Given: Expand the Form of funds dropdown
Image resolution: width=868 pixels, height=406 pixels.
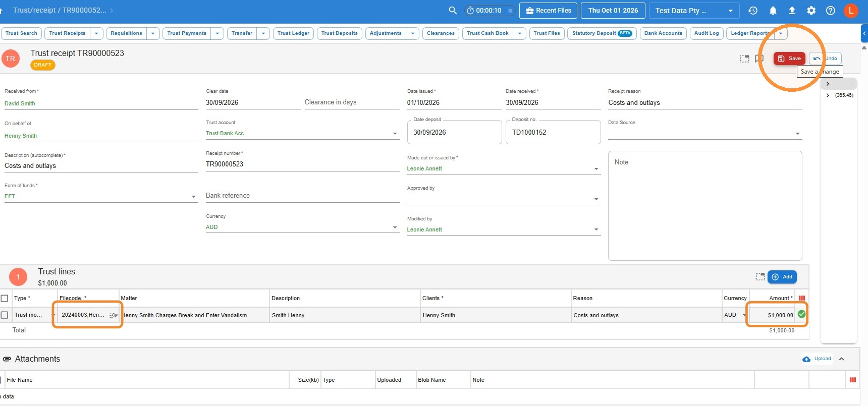Looking at the screenshot, I should tap(193, 197).
